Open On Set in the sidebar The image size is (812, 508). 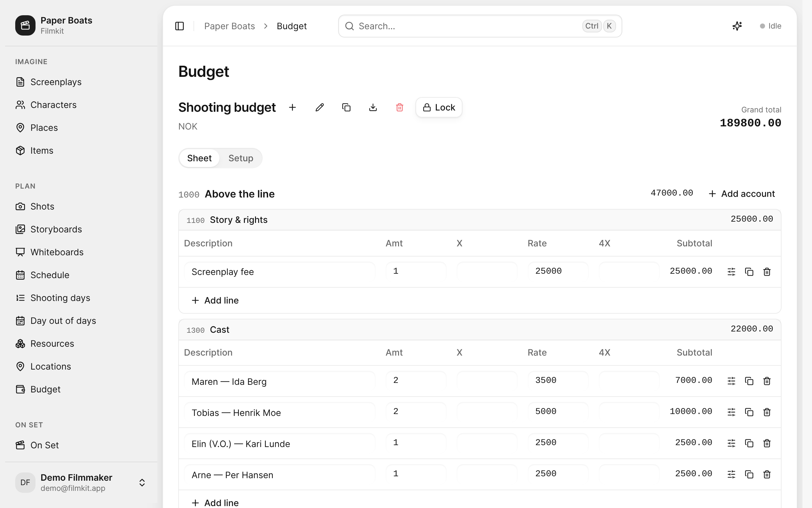(x=81, y=445)
